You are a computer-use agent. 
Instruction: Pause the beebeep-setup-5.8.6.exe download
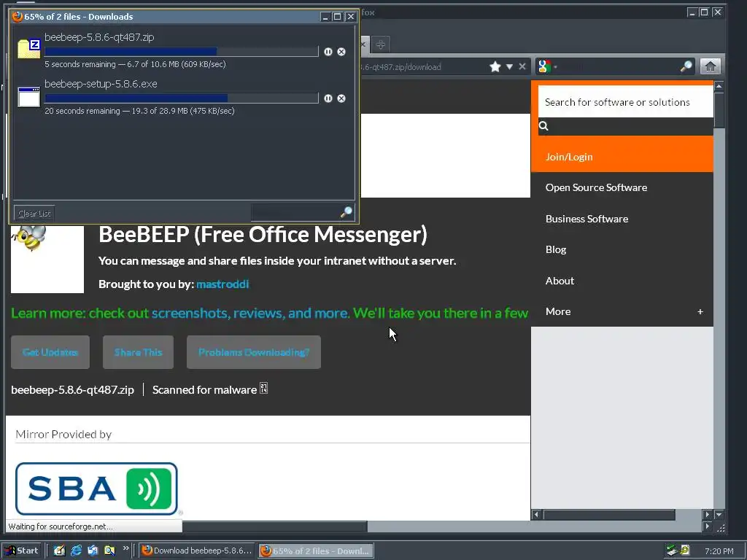point(328,98)
